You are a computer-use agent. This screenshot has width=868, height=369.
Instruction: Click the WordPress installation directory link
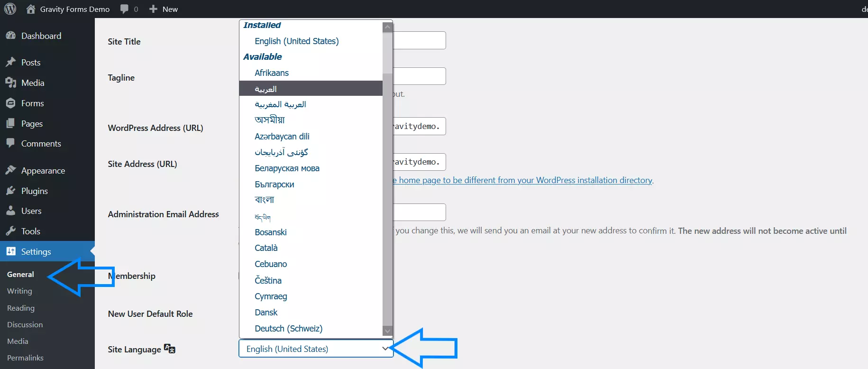point(524,180)
